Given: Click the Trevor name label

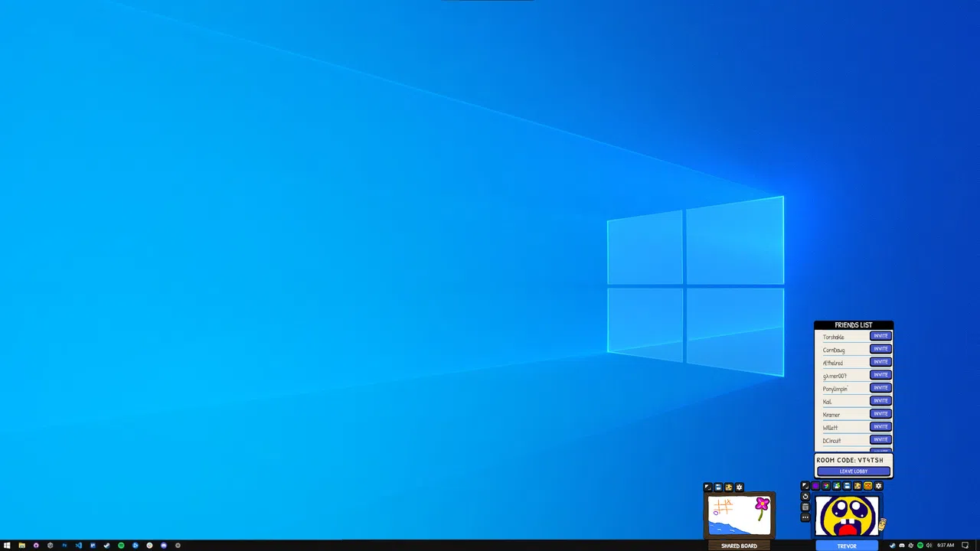Looking at the screenshot, I should (x=847, y=546).
